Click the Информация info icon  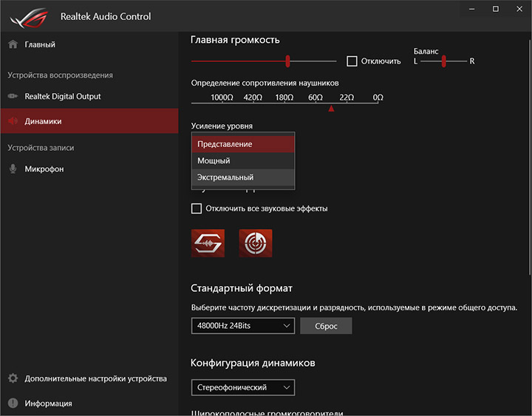12,403
